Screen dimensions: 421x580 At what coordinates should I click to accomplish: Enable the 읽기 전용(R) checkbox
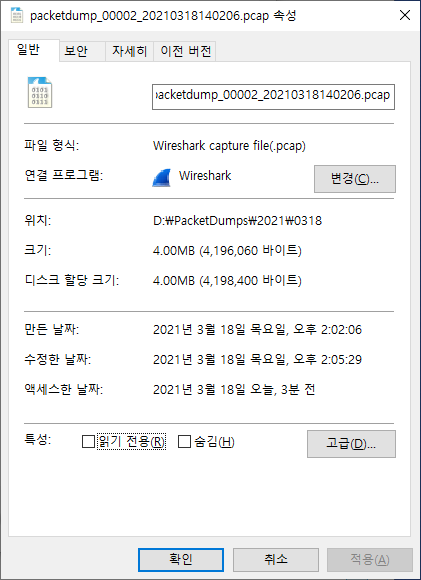click(x=88, y=441)
